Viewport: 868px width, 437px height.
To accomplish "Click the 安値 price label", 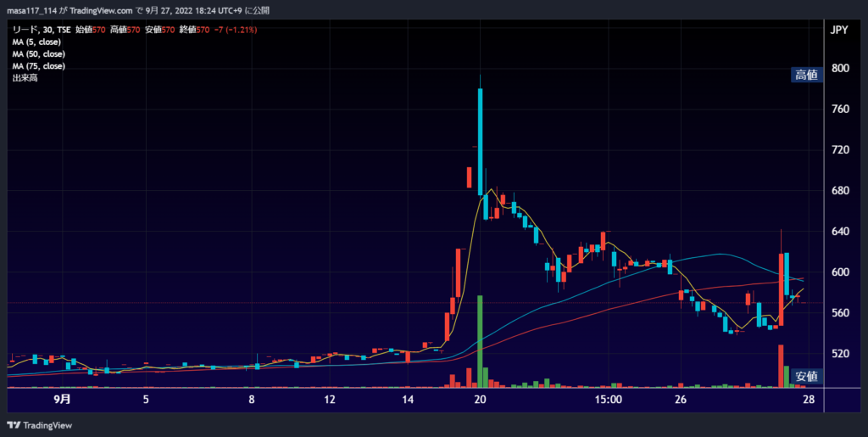I will [807, 377].
